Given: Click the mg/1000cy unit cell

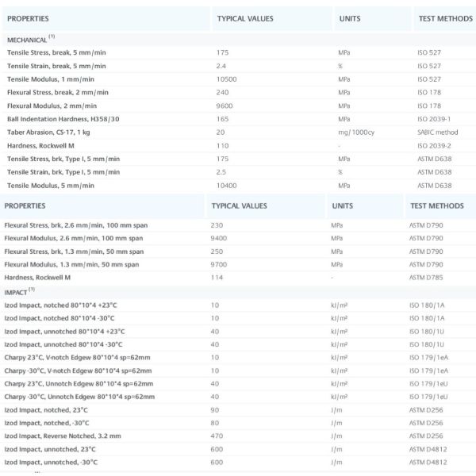Looking at the screenshot, I should click(355, 132).
